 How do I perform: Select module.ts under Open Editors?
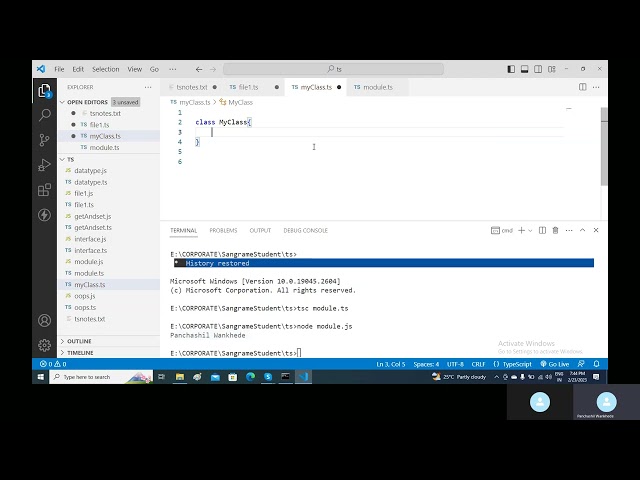tap(109, 148)
